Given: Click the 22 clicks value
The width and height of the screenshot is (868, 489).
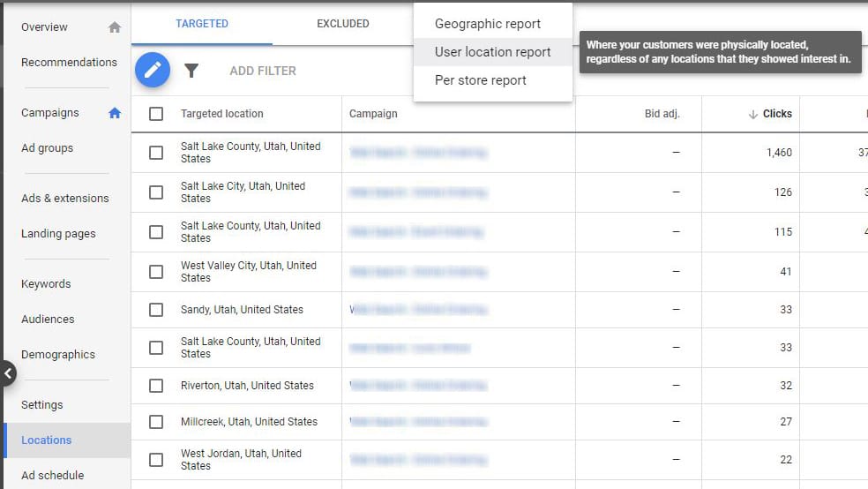Looking at the screenshot, I should coord(785,460).
